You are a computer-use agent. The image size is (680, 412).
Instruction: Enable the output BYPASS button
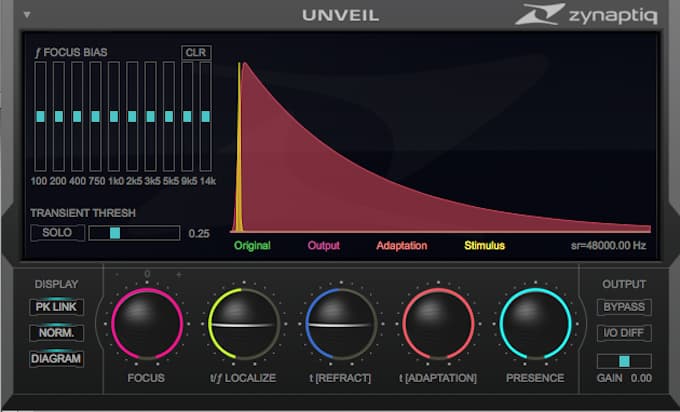point(624,307)
